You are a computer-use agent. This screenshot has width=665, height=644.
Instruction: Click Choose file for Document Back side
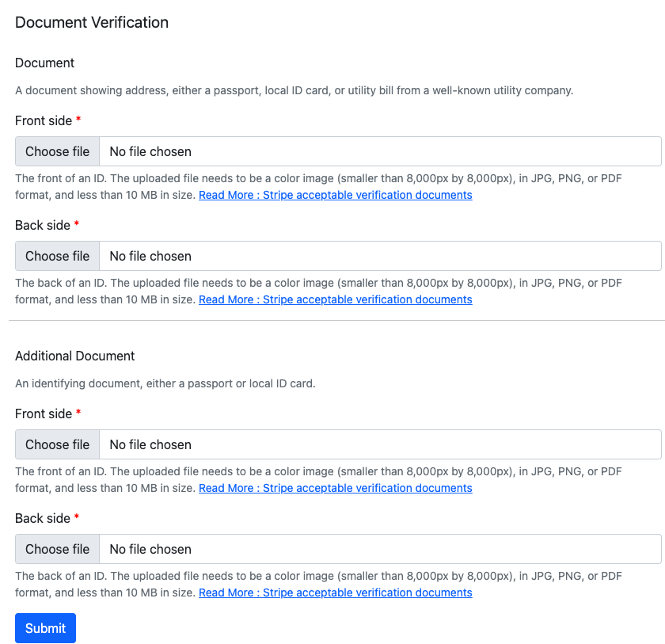coord(57,256)
